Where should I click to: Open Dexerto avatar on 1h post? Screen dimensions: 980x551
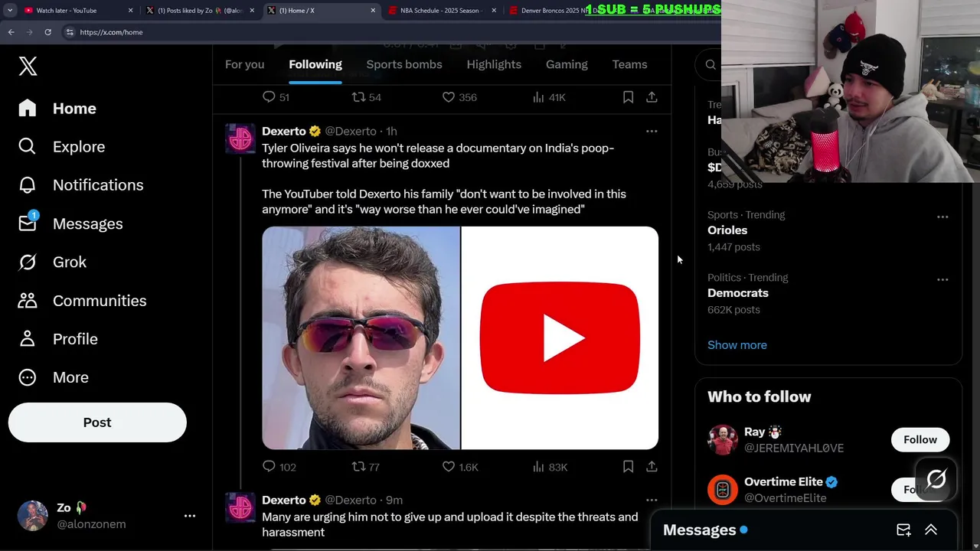point(240,139)
